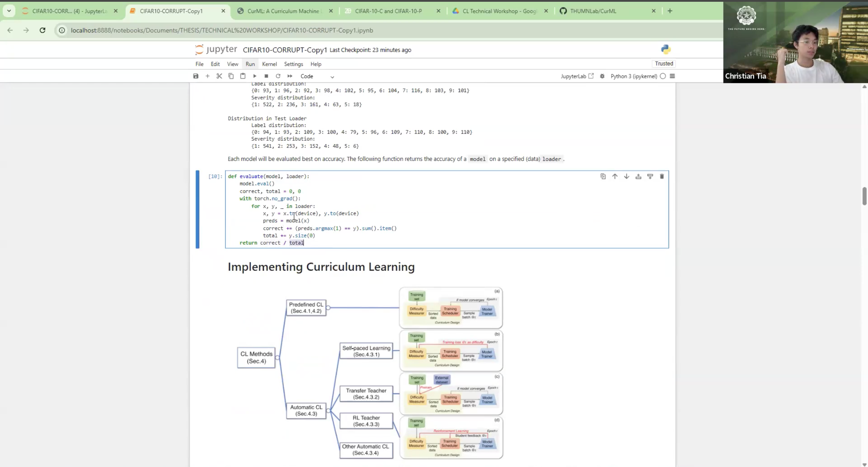Open the Help menu

click(x=316, y=64)
